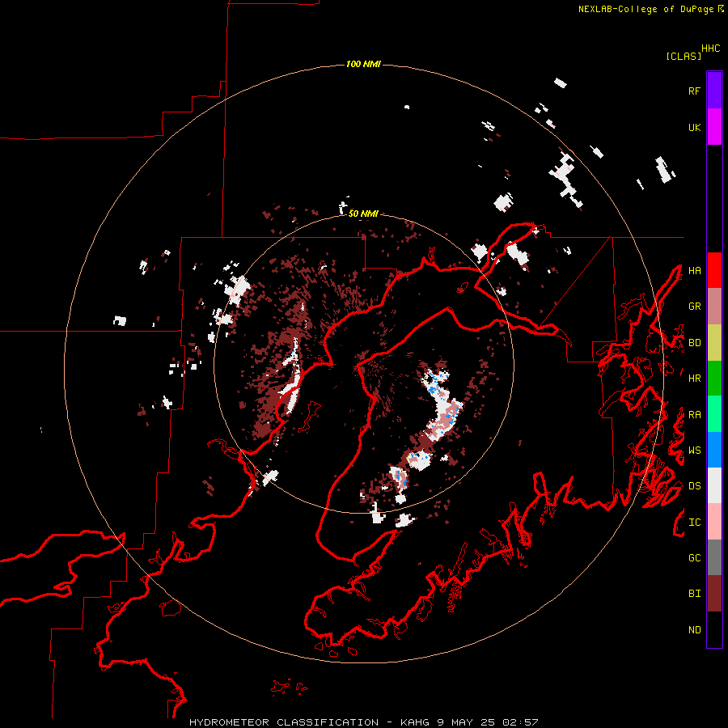
Task: Click the GR legend label
Action: [694, 307]
